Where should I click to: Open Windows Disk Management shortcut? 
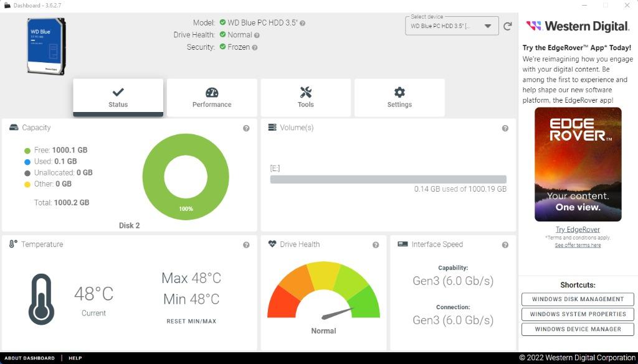click(578, 299)
